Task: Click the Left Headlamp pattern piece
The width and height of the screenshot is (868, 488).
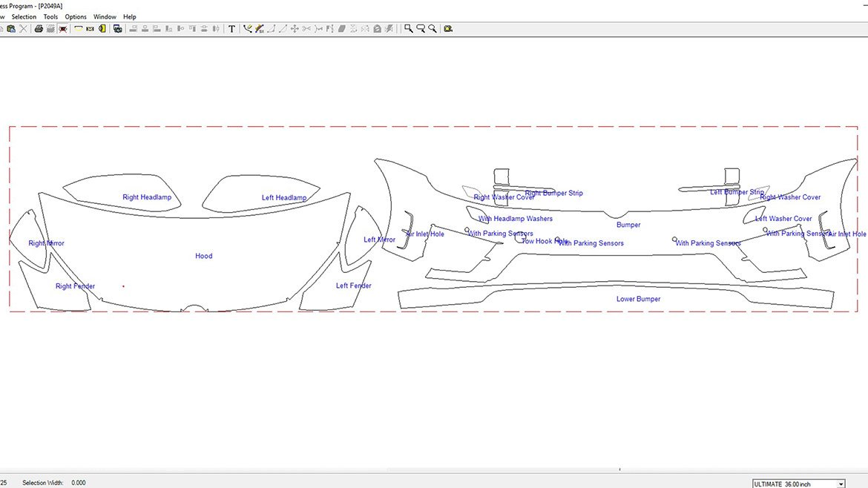Action: [284, 198]
